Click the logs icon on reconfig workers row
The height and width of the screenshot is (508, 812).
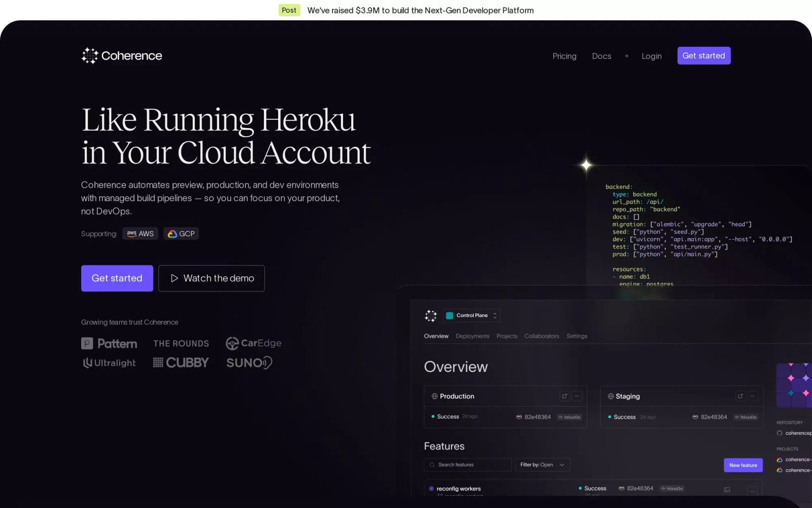pos(727,490)
